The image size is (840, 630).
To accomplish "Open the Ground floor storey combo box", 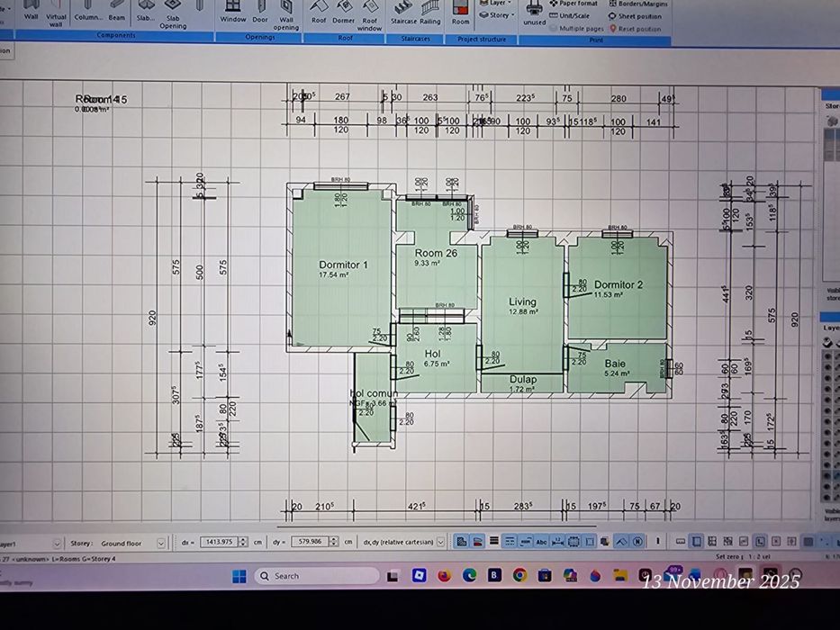I will (131, 544).
